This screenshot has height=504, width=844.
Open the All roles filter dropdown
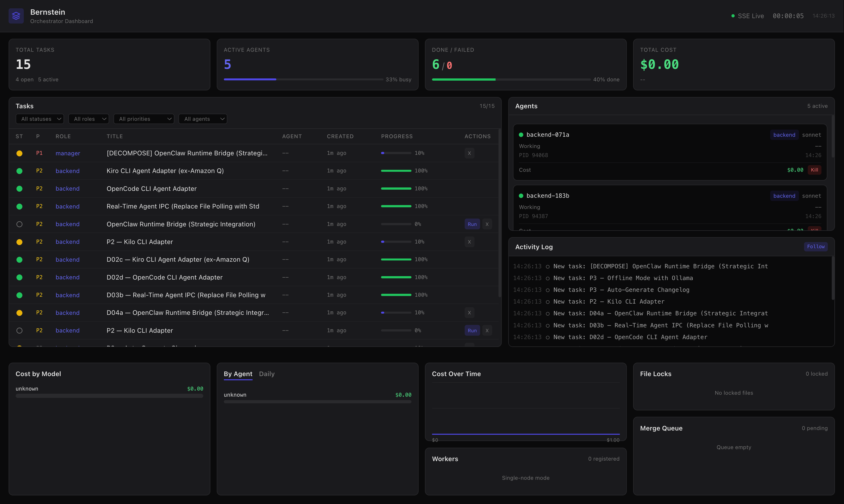pos(89,119)
